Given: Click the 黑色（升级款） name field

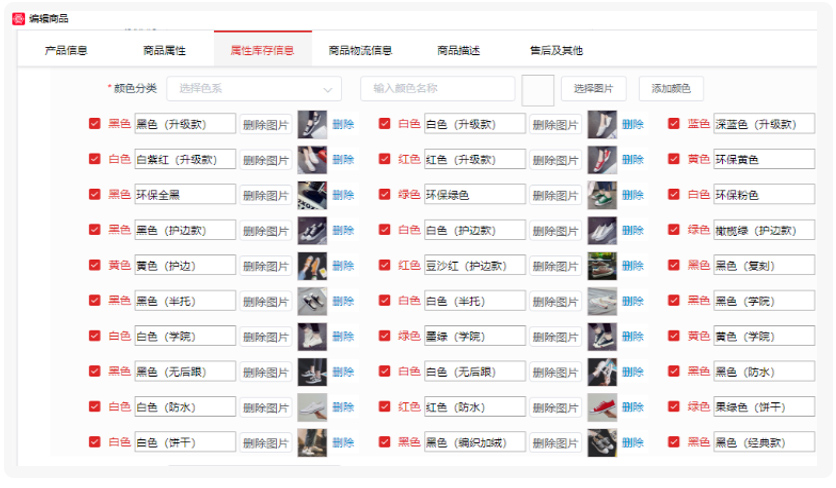Looking at the screenshot, I should [x=185, y=124].
